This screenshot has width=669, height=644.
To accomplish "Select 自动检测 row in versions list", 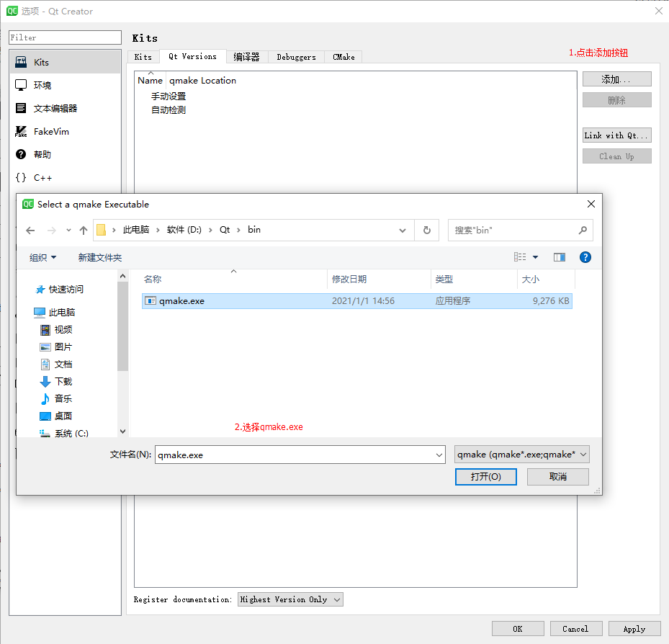I will pos(168,110).
